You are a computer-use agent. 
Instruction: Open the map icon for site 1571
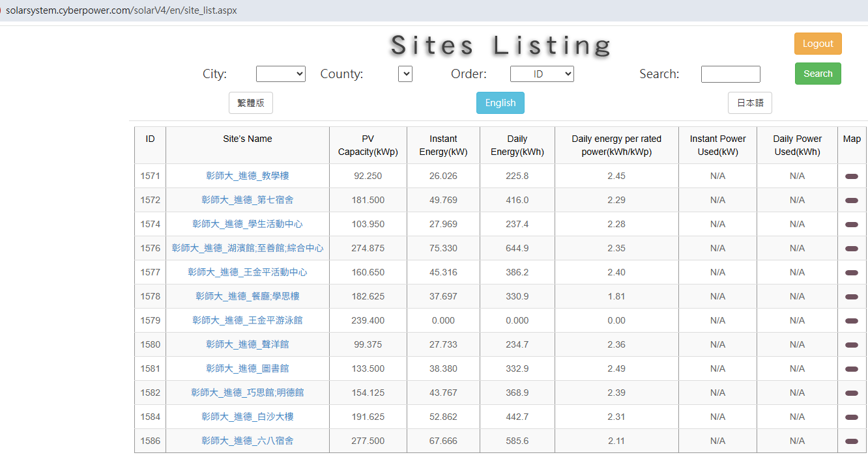coord(852,175)
